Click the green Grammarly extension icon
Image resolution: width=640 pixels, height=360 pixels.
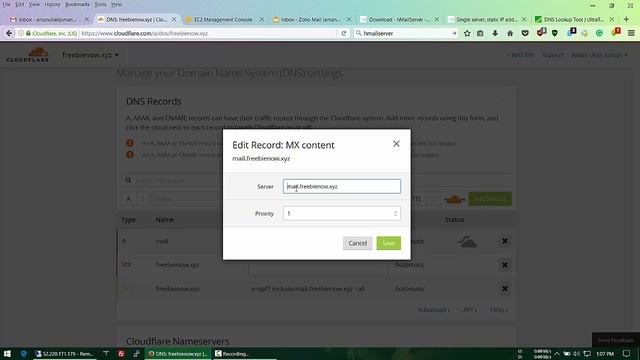[x=599, y=33]
